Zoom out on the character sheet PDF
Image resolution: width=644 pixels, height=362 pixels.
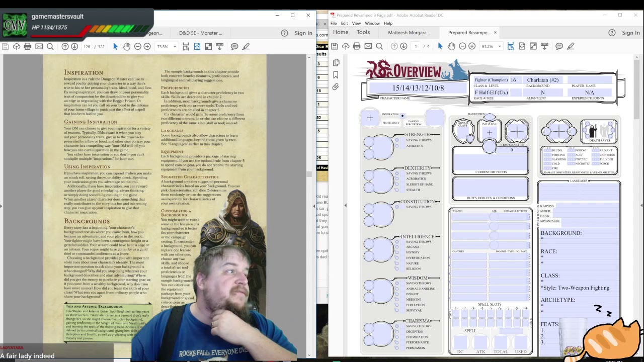pos(462,46)
